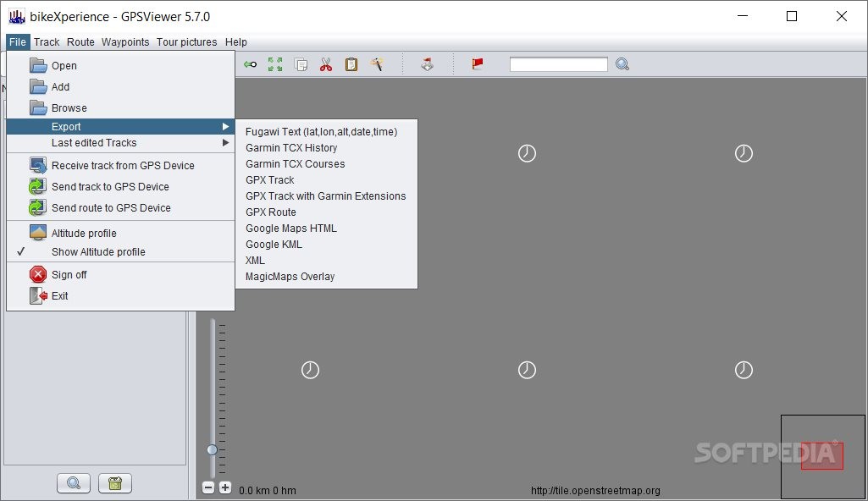Click the waypoint flag-on-map toolbar icon
The image size is (868, 501).
(x=427, y=64)
